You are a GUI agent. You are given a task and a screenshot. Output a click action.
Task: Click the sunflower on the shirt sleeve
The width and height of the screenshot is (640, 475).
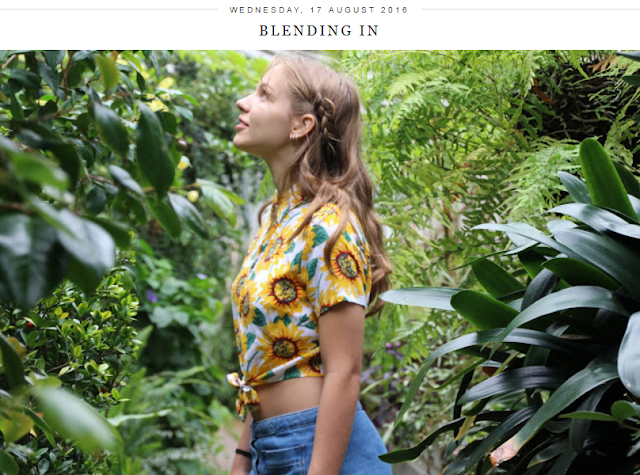click(x=347, y=265)
